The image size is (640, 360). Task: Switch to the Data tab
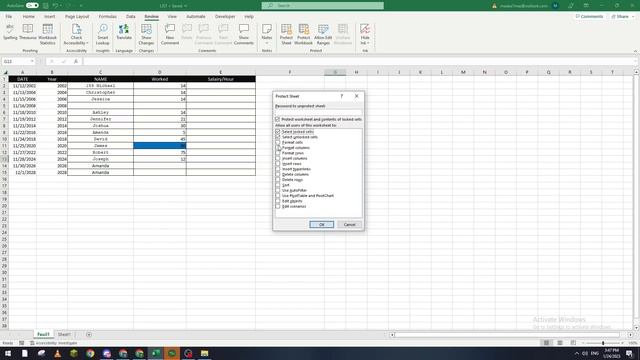click(x=131, y=17)
